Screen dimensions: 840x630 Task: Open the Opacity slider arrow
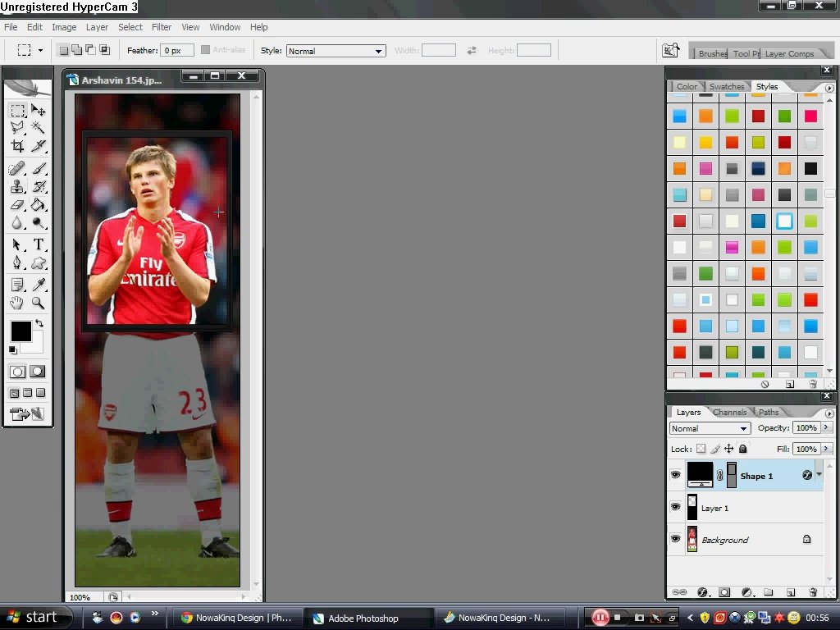[x=826, y=427]
